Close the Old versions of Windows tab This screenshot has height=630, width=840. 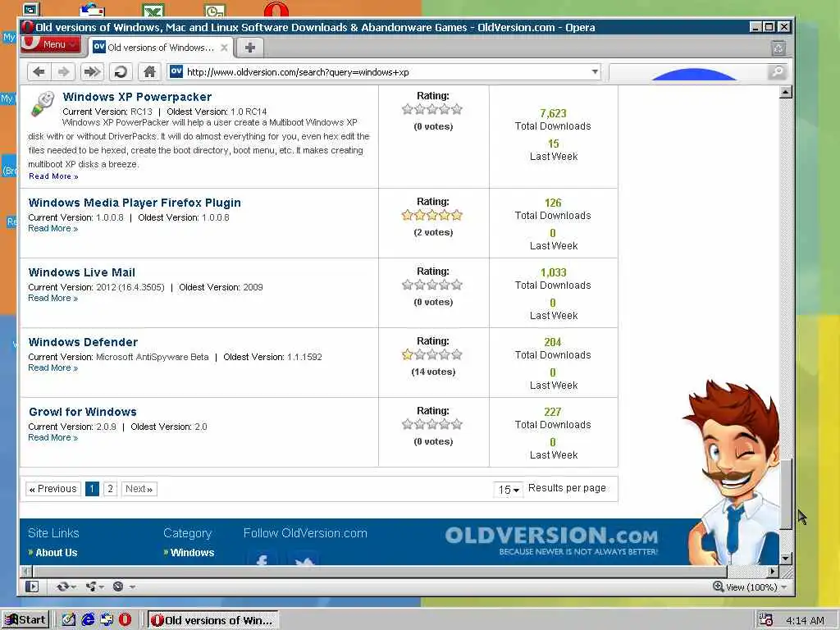tap(225, 48)
